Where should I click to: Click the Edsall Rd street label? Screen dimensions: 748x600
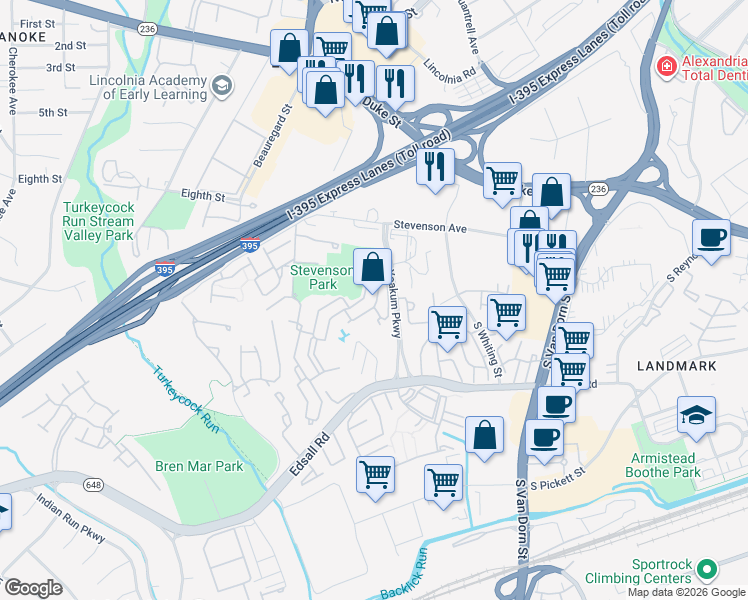tap(310, 454)
